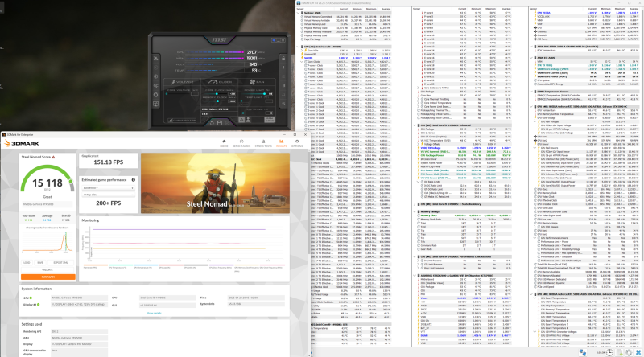This screenshot has width=644, height=357.
Task: Click the Validate button in 3DMark
Action: coord(47,269)
